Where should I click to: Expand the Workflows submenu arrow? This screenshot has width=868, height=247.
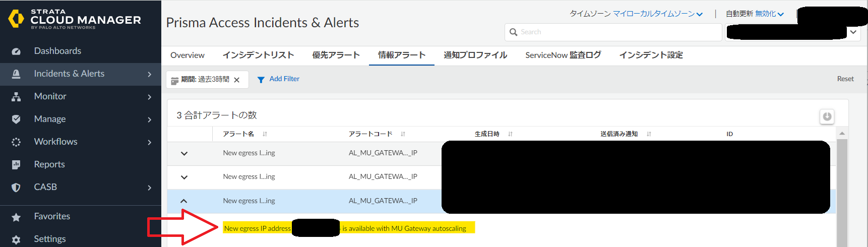click(150, 142)
